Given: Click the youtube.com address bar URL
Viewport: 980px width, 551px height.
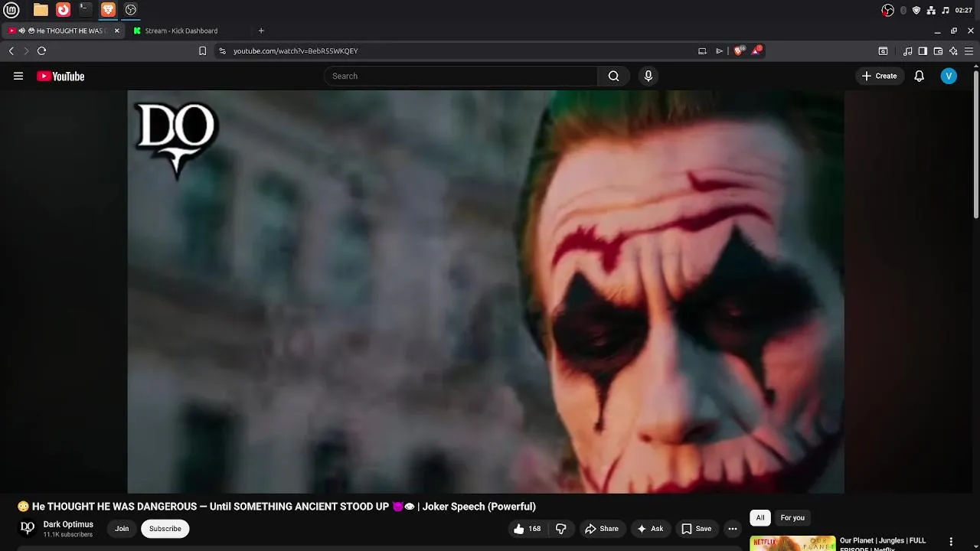Looking at the screenshot, I should click(296, 51).
